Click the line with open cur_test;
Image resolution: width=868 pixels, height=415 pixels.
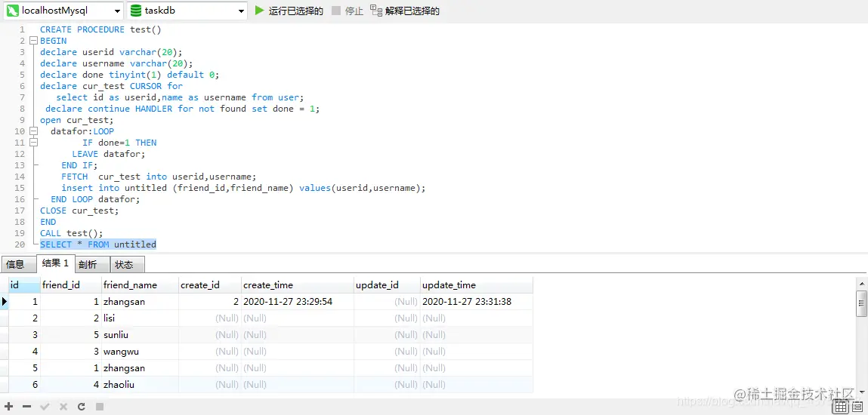(76, 120)
